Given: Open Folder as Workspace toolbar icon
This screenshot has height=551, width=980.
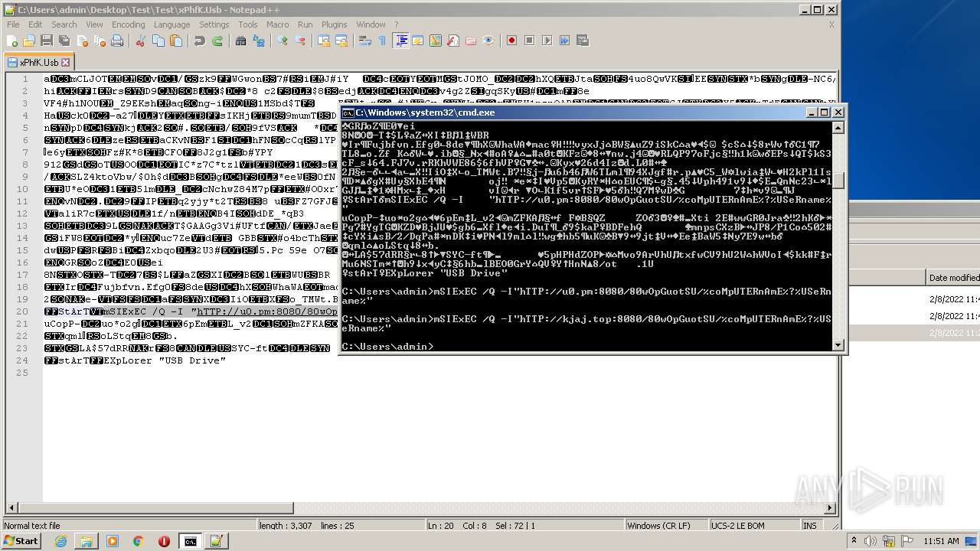Looking at the screenshot, I should [x=471, y=41].
